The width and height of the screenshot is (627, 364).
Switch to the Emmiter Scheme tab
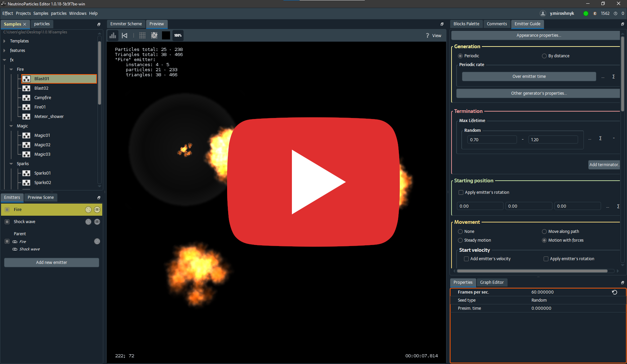tap(126, 24)
